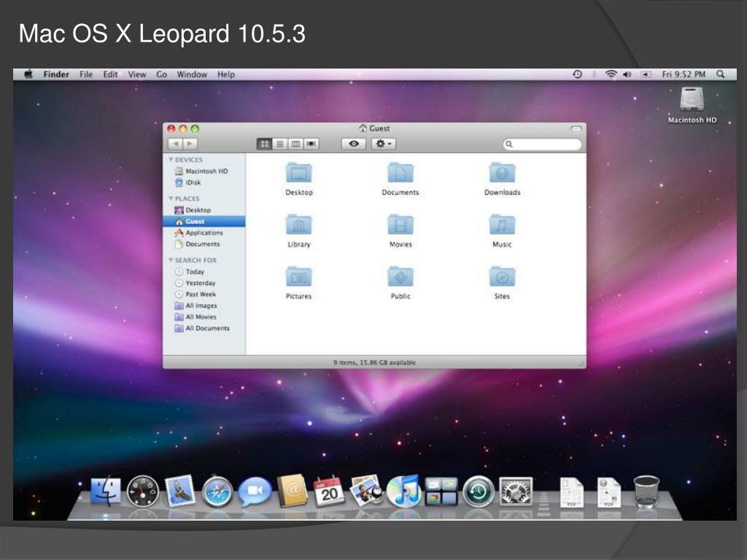The height and width of the screenshot is (560, 747).
Task: Open the Help menu
Action: tap(226, 74)
